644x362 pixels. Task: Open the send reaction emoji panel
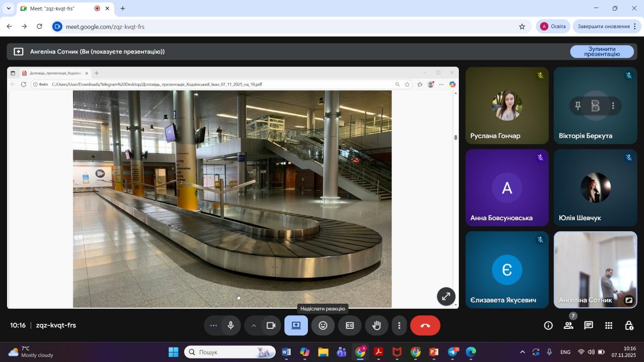[x=323, y=325]
